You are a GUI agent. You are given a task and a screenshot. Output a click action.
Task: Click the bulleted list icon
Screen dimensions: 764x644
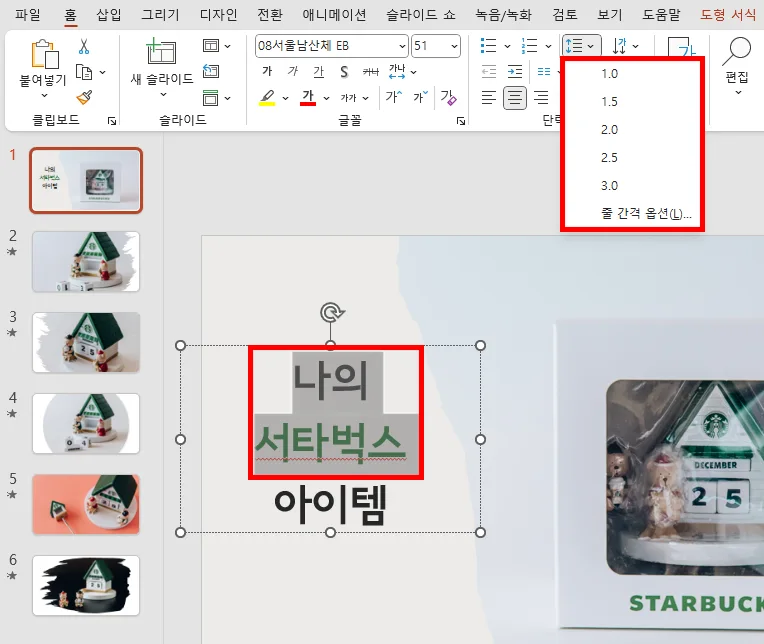click(x=488, y=46)
